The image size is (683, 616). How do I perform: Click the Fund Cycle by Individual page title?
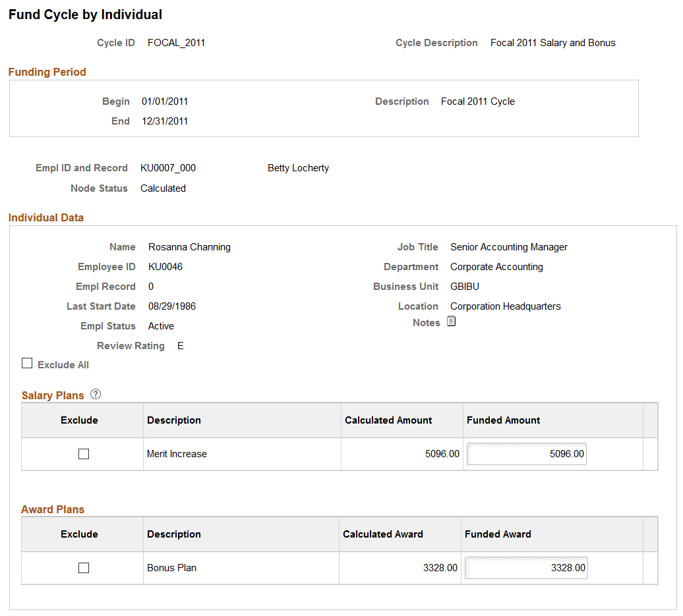click(x=84, y=14)
